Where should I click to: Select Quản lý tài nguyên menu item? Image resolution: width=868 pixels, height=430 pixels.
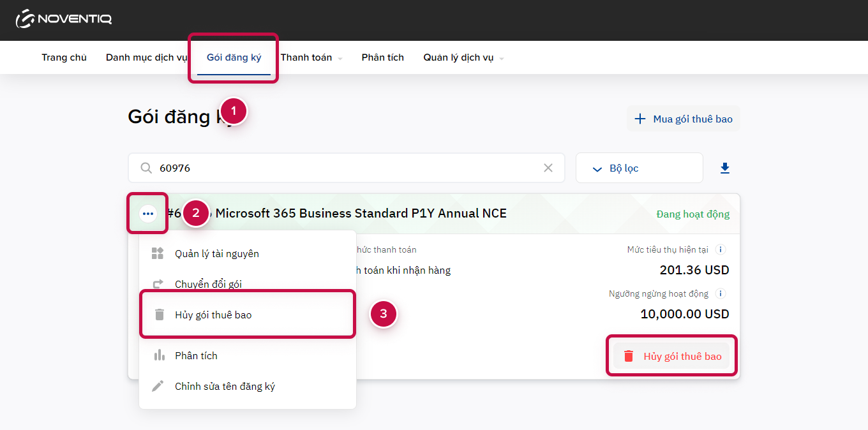click(216, 254)
